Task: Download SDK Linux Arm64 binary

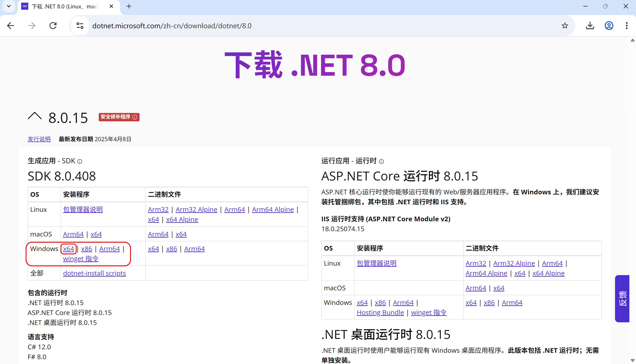Action: pyautogui.click(x=235, y=210)
